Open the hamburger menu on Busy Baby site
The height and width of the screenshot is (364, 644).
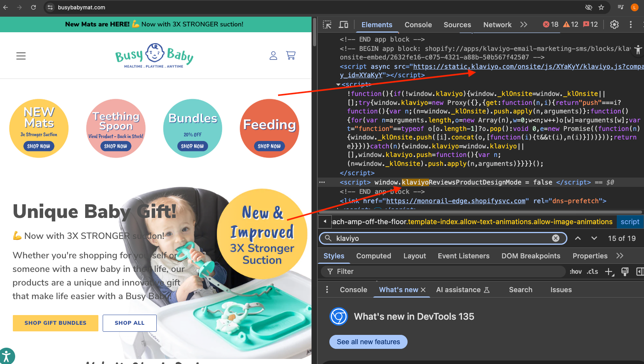[21, 56]
